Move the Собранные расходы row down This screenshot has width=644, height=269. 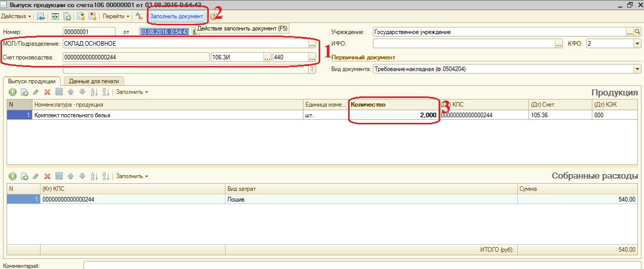coord(82,176)
